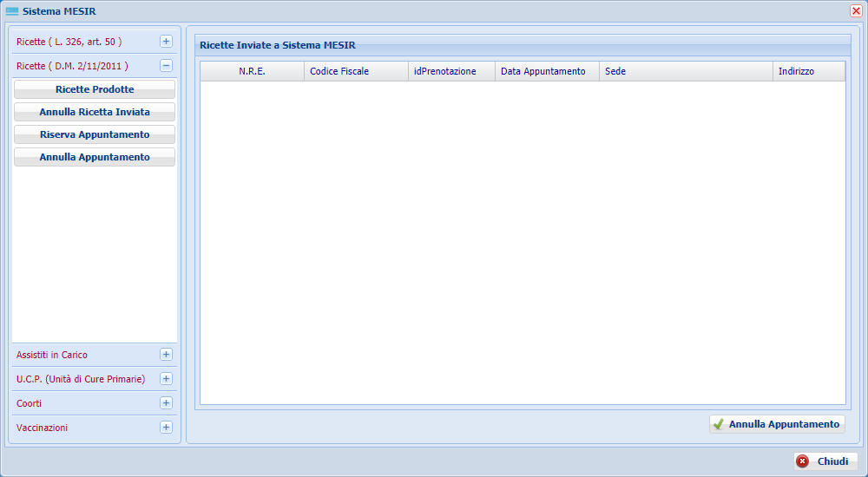This screenshot has width=868, height=477.
Task: Collapse the Ricette (D.M. 2/11/2011) section
Action: 166,66
